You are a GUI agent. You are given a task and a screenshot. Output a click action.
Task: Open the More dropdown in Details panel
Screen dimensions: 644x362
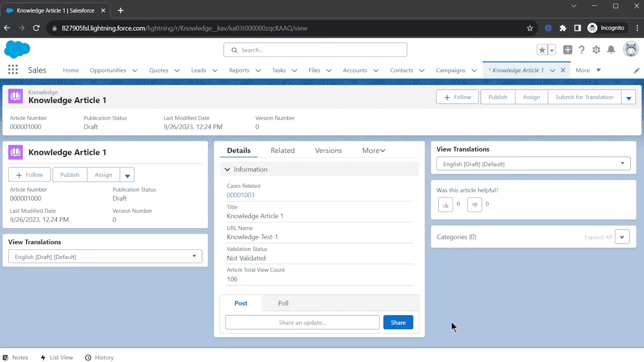pos(373,150)
